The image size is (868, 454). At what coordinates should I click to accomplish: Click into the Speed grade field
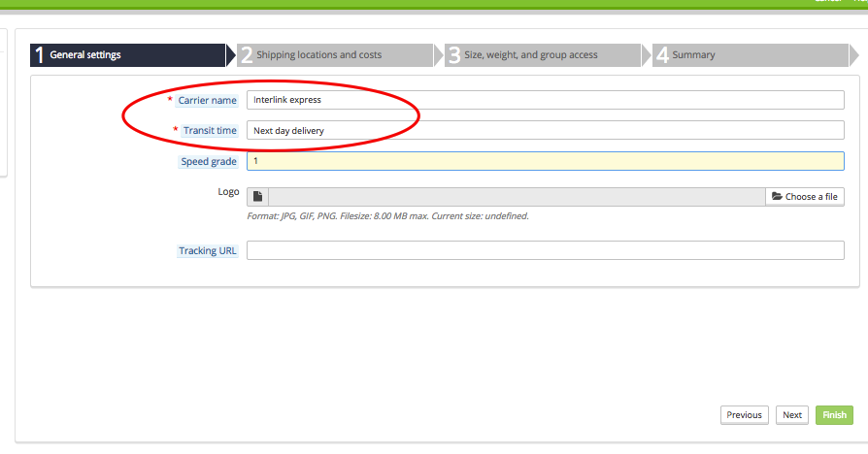(x=546, y=161)
